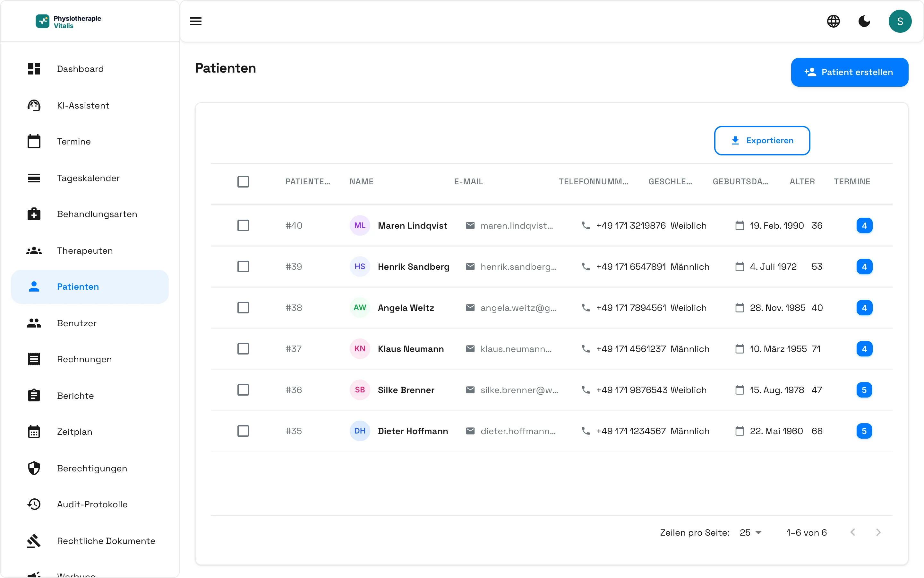
Task: Click the Behandlungsarten medical bag icon
Action: (x=34, y=214)
